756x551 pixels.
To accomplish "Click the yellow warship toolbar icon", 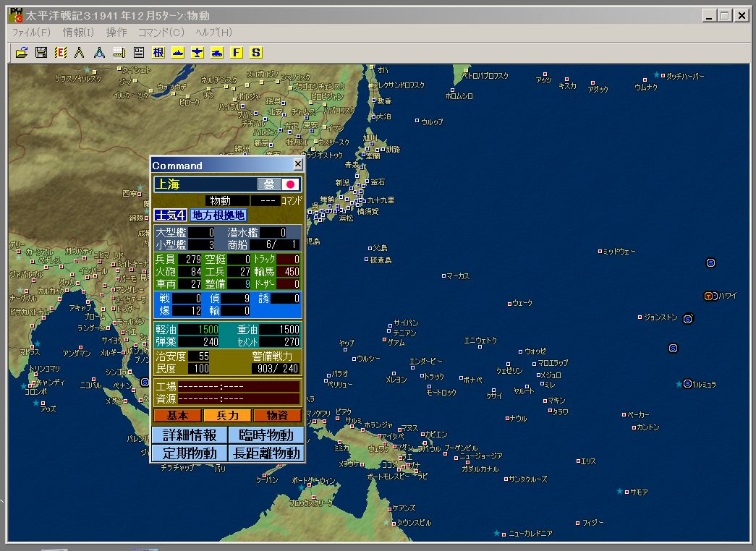I will (178, 52).
